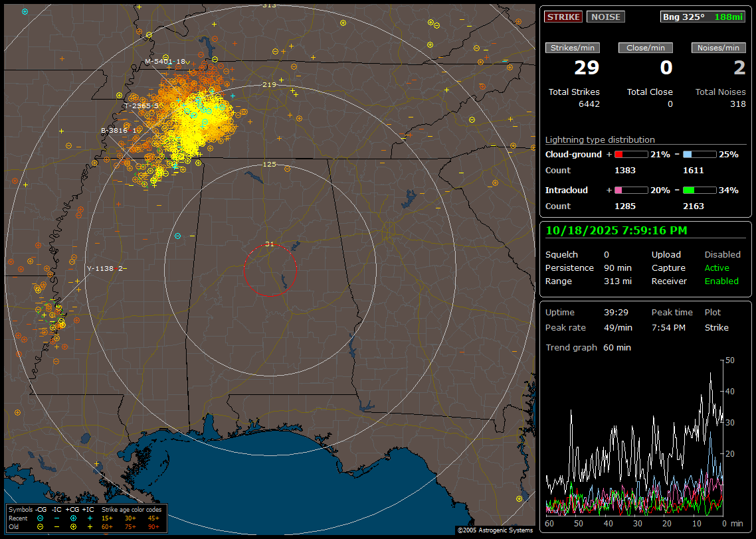
Task: Click the Recent +IC cyan plus symbol
Action: pos(90,518)
